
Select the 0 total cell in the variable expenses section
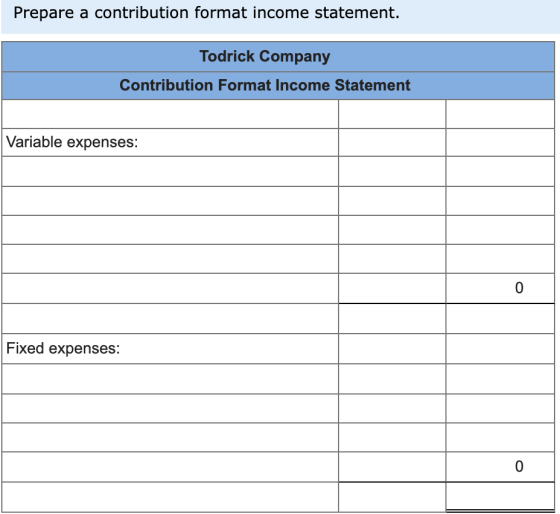[500, 288]
